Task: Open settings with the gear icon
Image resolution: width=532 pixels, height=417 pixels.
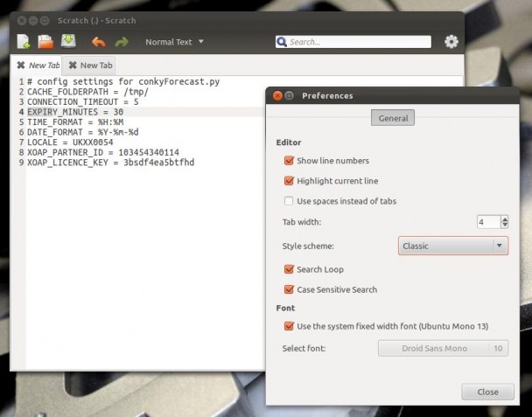Action: (x=451, y=41)
